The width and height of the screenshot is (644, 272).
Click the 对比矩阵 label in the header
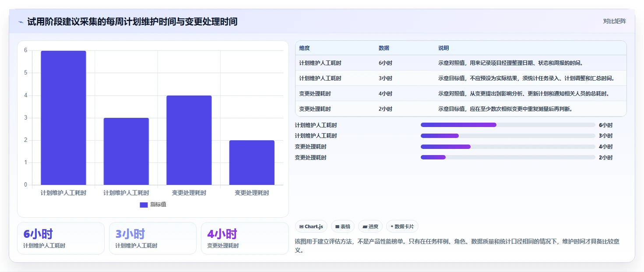(x=615, y=21)
